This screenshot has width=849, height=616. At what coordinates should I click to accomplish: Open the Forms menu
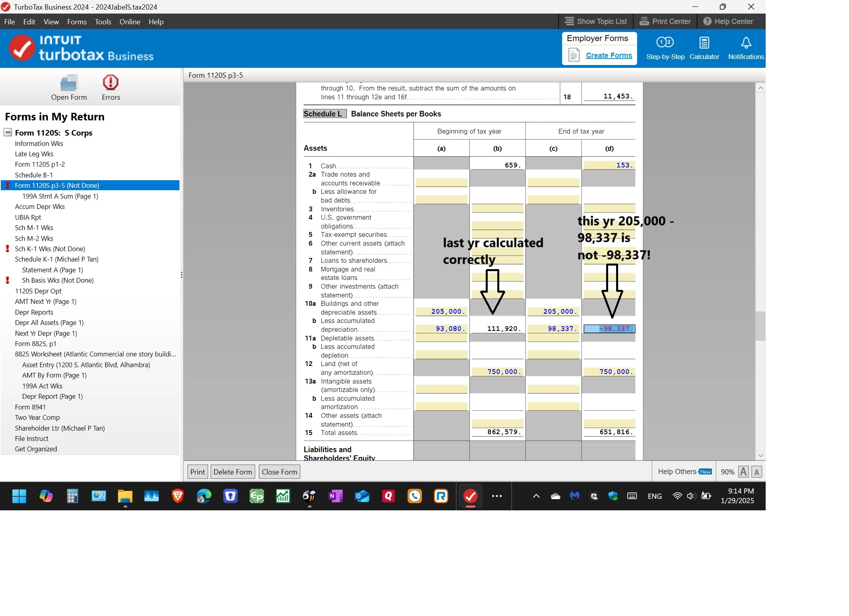(x=77, y=22)
